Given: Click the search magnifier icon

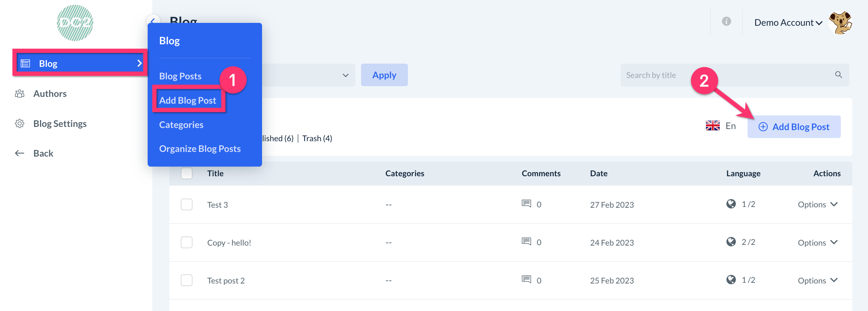Looking at the screenshot, I should 838,75.
